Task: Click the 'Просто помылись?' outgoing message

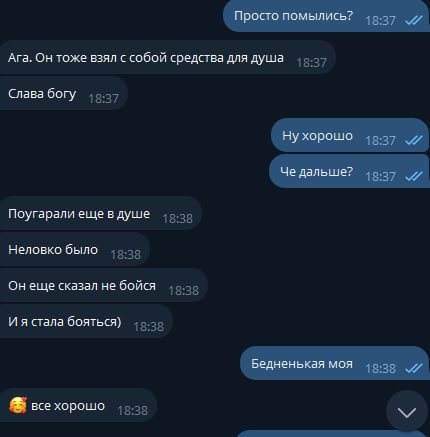Action: tap(326, 15)
